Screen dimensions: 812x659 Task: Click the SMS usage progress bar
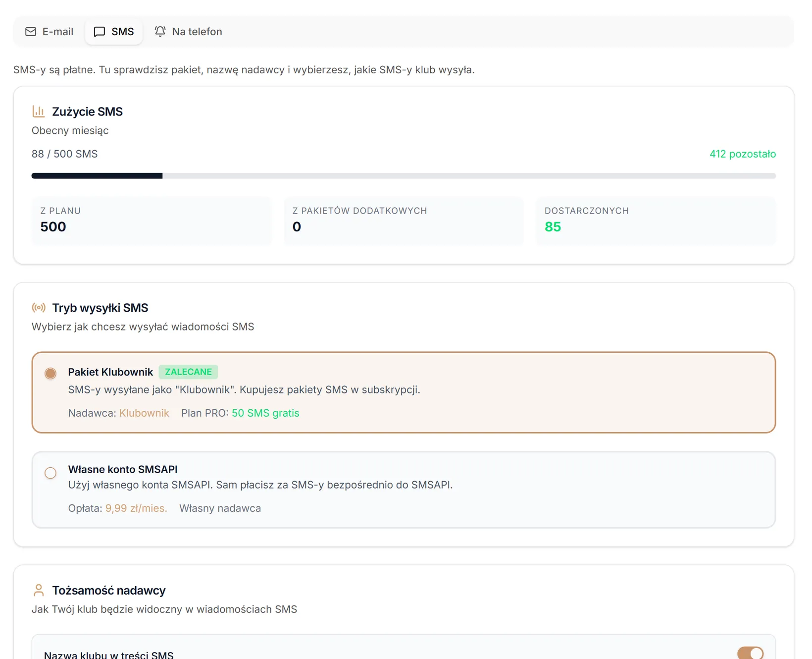pyautogui.click(x=404, y=176)
